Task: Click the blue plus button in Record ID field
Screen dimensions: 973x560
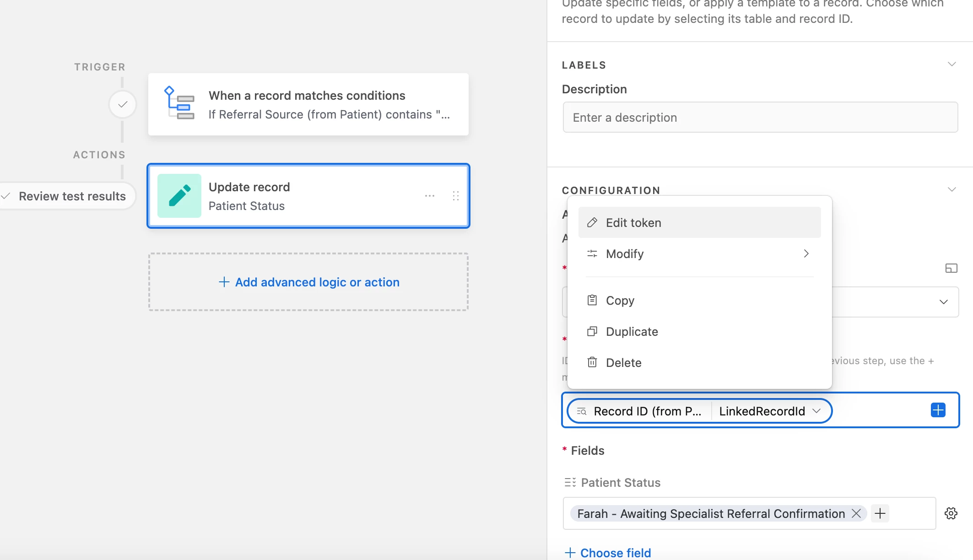Action: tap(938, 410)
